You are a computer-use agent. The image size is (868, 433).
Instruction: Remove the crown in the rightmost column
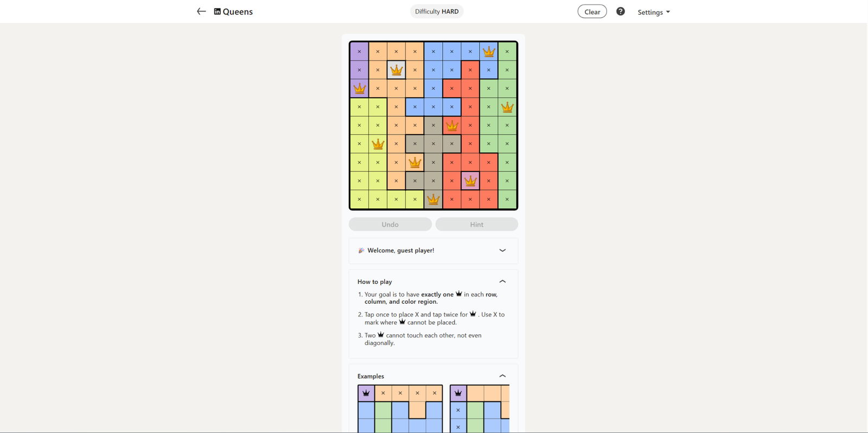click(507, 107)
